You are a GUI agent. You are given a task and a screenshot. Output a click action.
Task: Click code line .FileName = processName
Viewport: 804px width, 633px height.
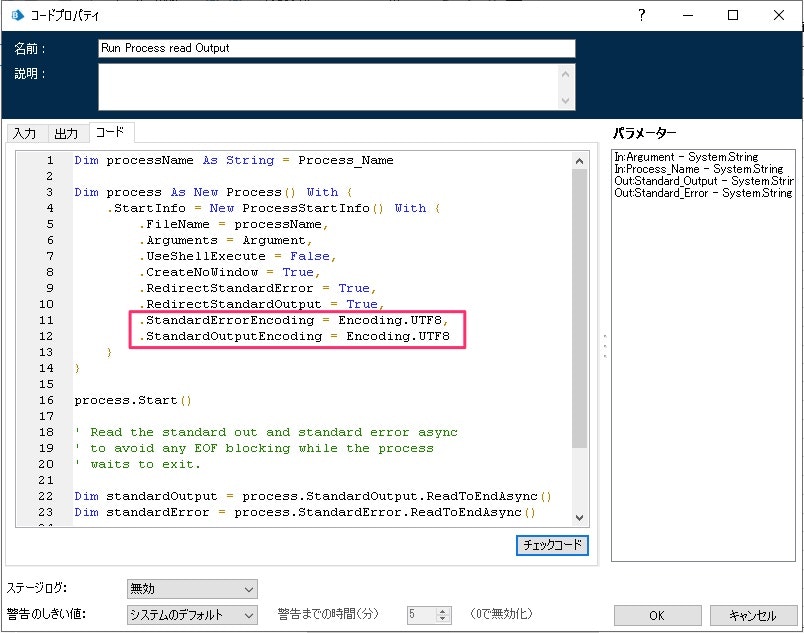tap(233, 224)
